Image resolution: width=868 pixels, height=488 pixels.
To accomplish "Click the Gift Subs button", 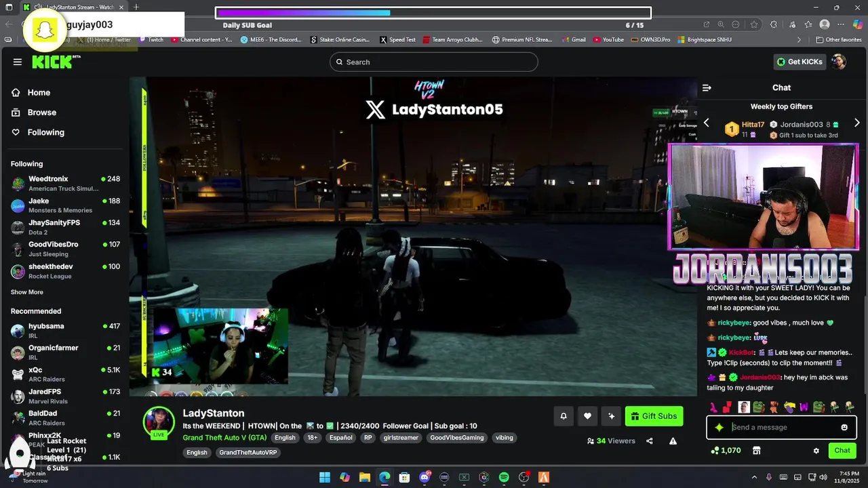I will click(x=654, y=416).
